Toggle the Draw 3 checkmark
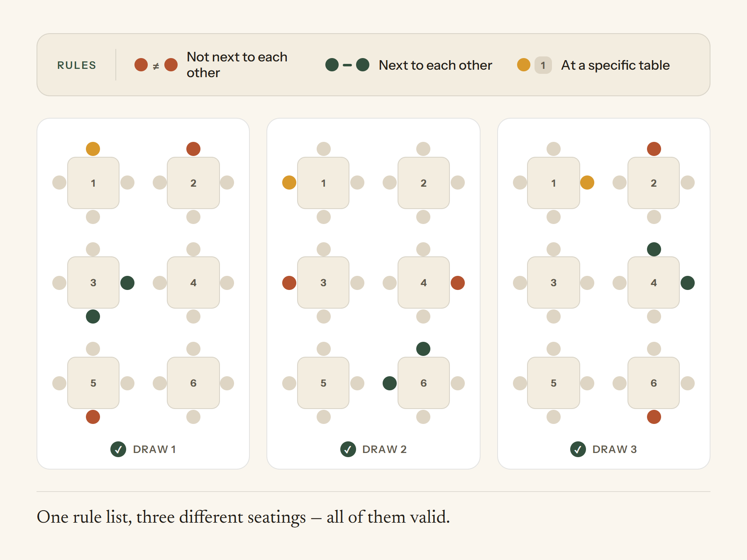 tap(578, 449)
